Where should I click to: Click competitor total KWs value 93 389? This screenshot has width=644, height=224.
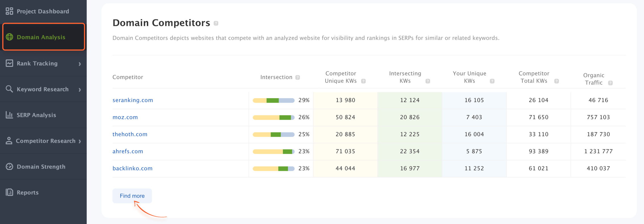538,151
